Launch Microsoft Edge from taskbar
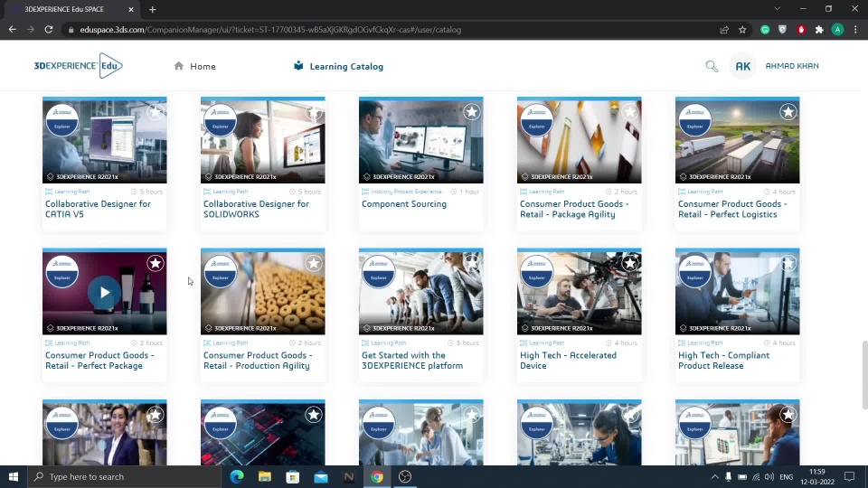This screenshot has height=488, width=868. click(237, 476)
